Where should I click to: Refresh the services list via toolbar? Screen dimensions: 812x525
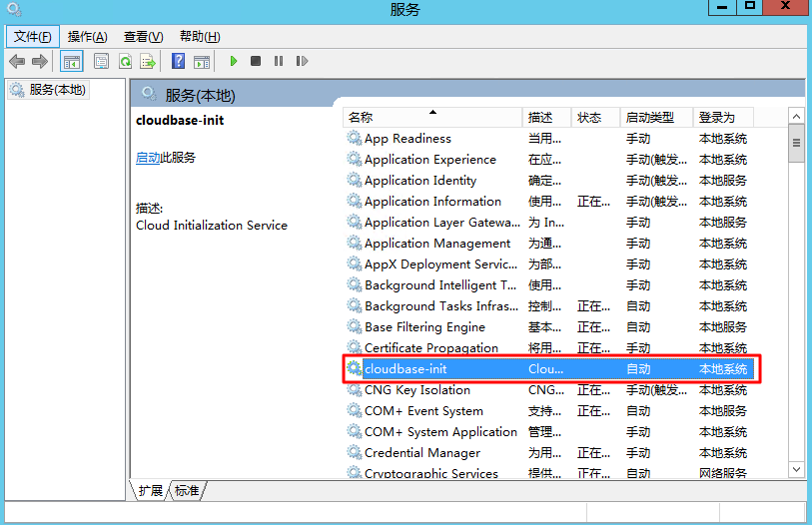125,62
